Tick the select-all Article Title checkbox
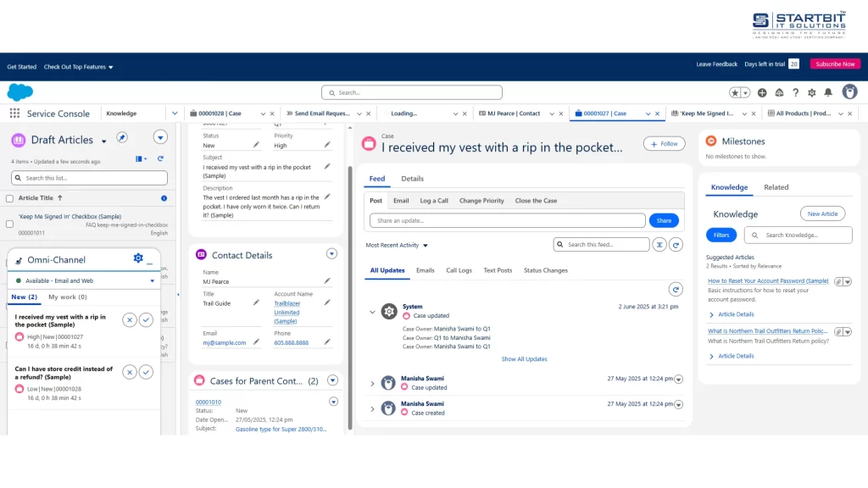 pyautogui.click(x=9, y=198)
